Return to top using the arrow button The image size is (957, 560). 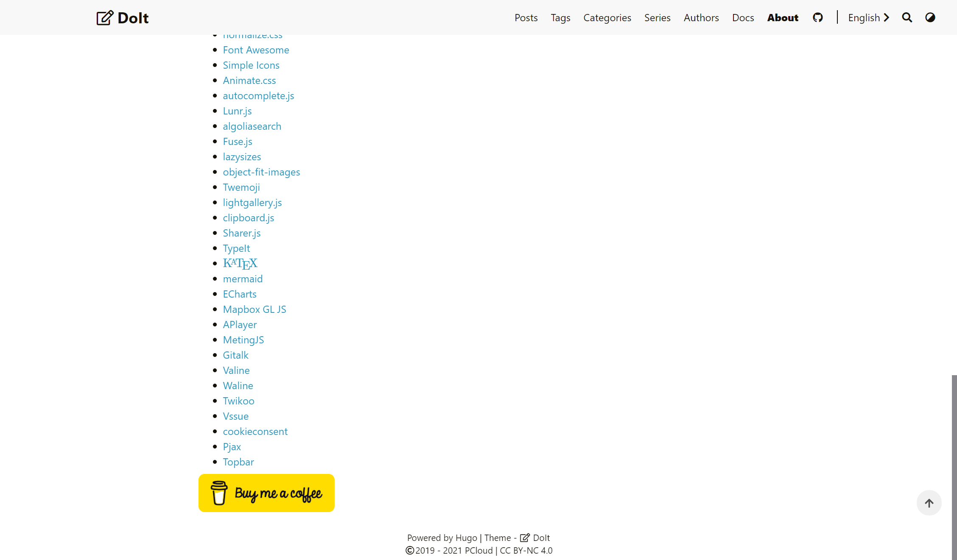929,503
